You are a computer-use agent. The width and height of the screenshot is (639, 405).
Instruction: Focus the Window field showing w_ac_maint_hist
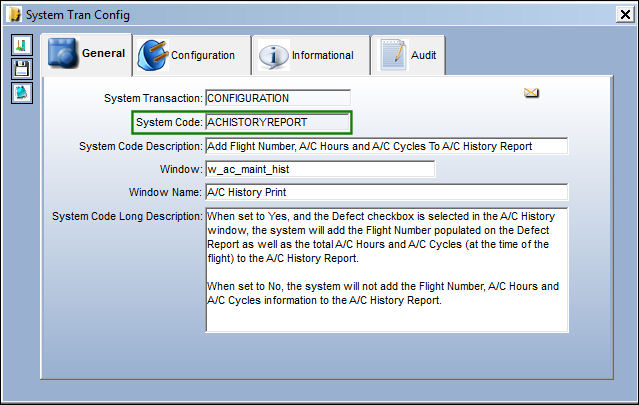pos(320,169)
